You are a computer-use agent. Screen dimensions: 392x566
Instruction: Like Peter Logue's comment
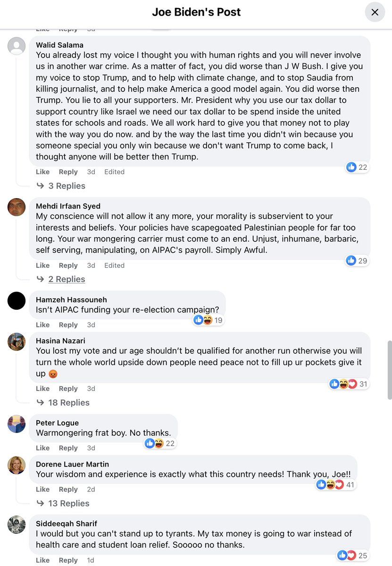click(42, 448)
